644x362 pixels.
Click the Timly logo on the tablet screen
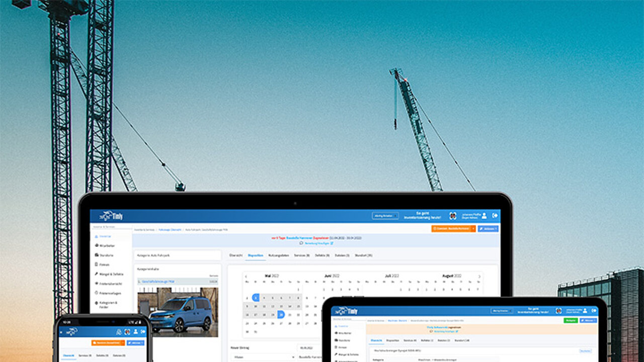coord(347,311)
